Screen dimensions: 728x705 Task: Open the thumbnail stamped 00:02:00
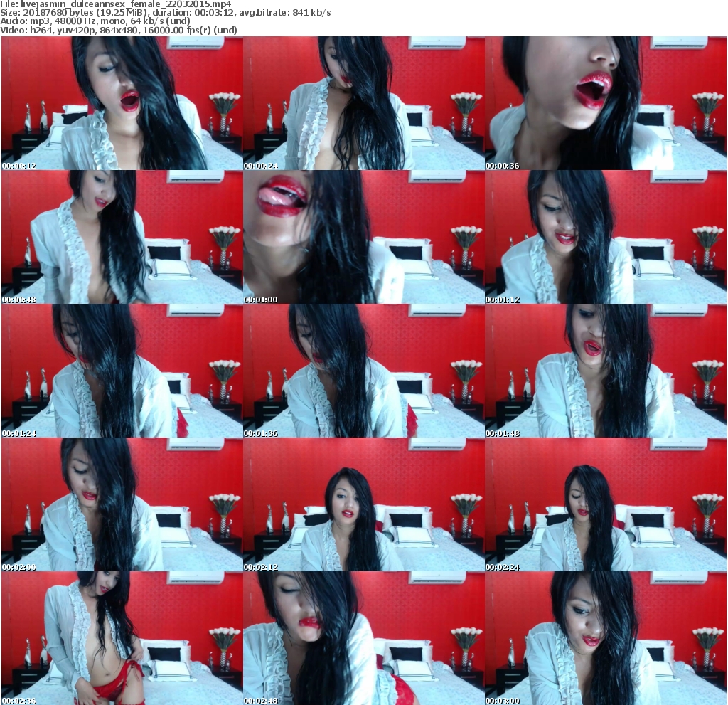(x=122, y=504)
